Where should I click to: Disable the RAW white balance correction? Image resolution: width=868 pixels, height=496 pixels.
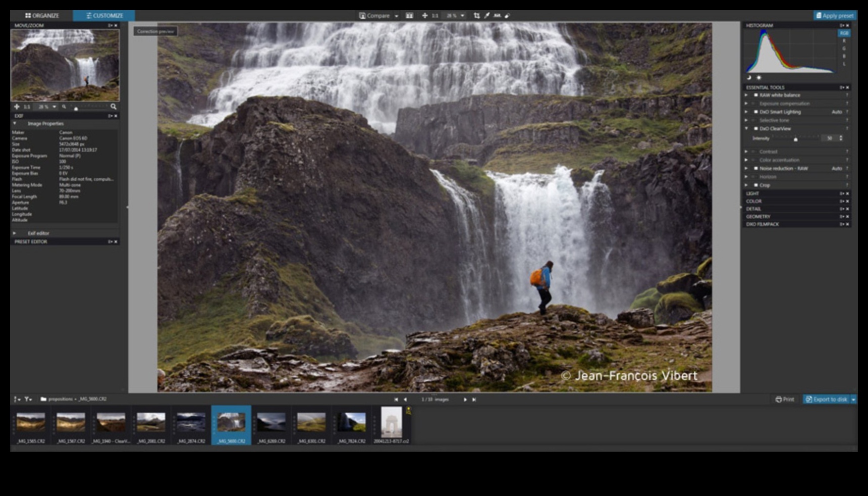coord(756,95)
